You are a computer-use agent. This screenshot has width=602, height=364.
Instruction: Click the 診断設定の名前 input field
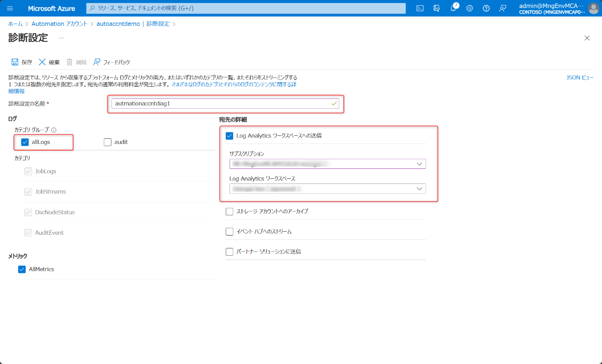click(x=225, y=104)
